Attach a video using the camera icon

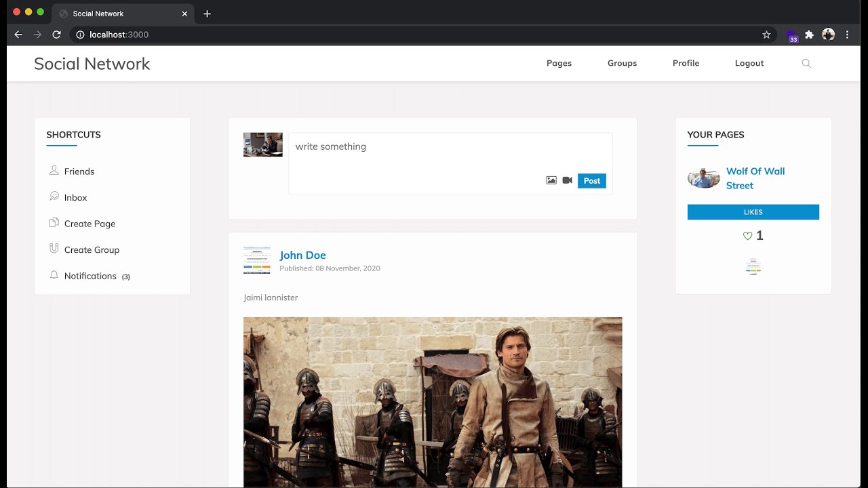568,180
